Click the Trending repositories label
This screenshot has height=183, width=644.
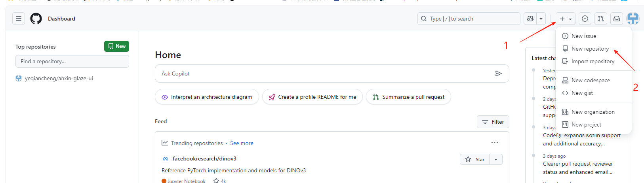click(x=197, y=143)
